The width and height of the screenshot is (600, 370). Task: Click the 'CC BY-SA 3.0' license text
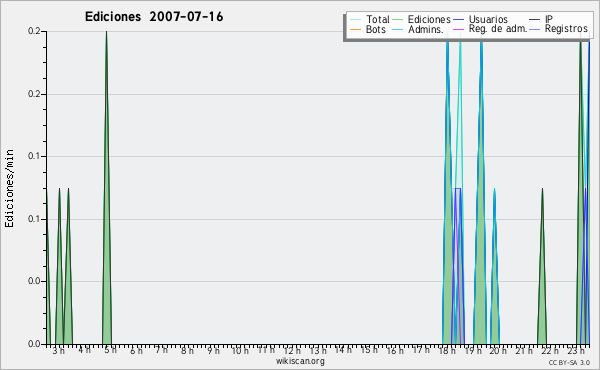[x=569, y=362]
